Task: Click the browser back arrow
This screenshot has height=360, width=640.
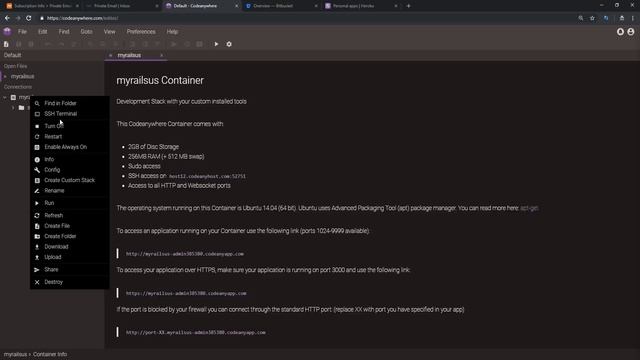Action: pos(7,18)
